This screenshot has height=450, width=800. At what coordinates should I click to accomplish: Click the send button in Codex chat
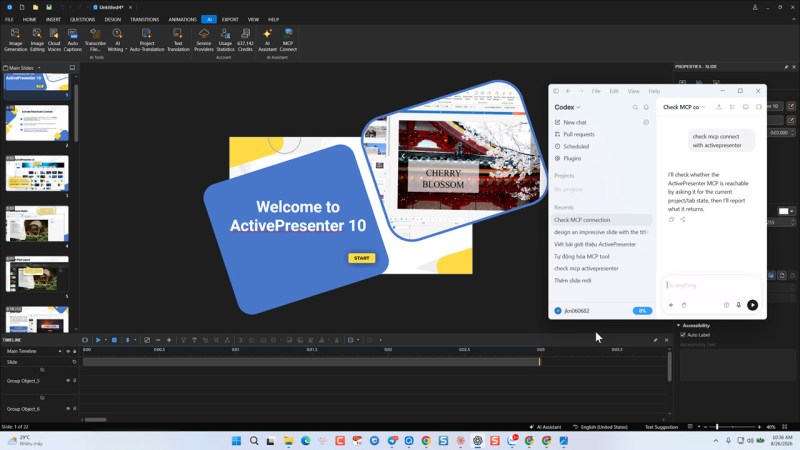point(752,305)
